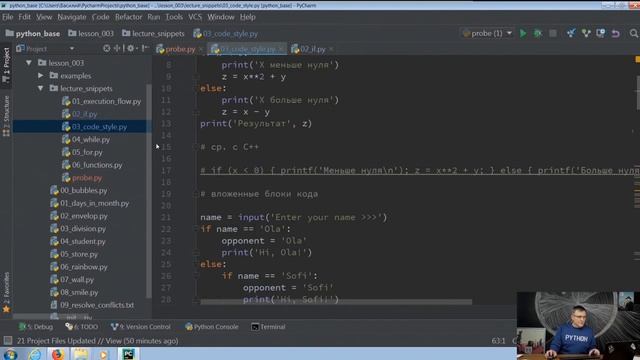Screen dimensions: 640x360
Task: Open the VCS menu
Action: tap(195, 17)
